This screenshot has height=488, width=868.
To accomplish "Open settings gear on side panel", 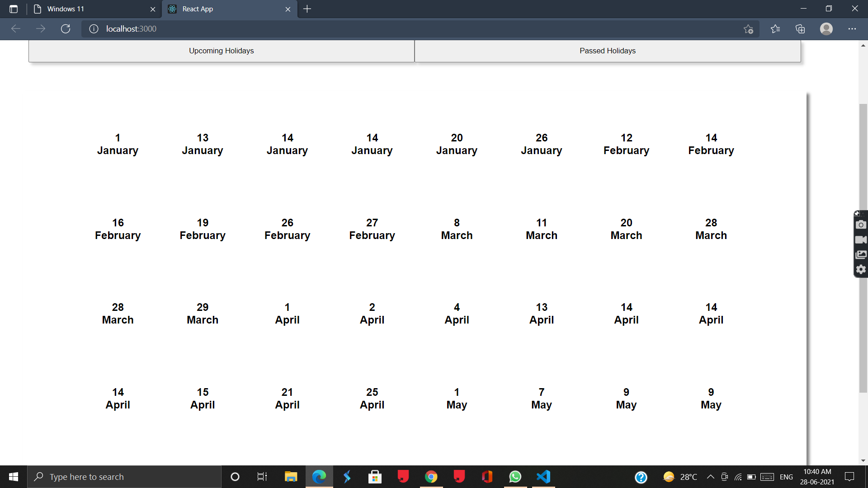I will [861, 270].
